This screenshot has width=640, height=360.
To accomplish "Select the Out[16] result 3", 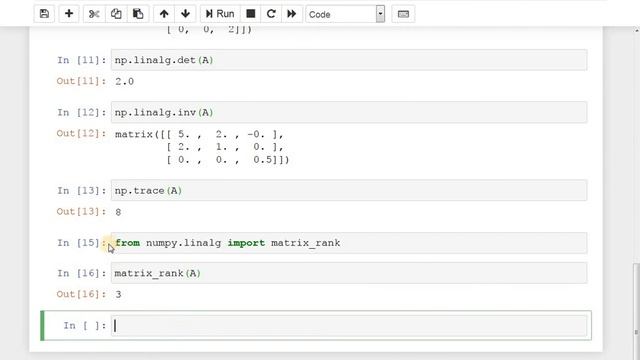I will [x=118, y=294].
